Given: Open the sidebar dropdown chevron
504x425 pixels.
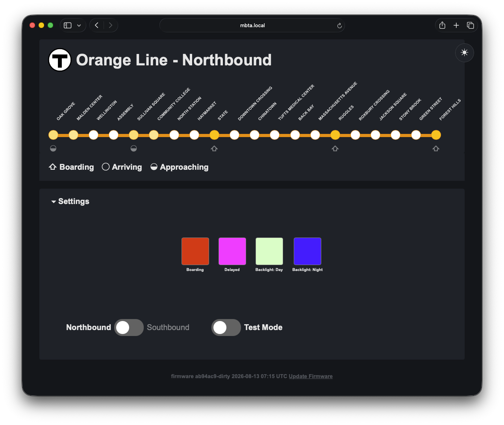Looking at the screenshot, I should coord(79,25).
